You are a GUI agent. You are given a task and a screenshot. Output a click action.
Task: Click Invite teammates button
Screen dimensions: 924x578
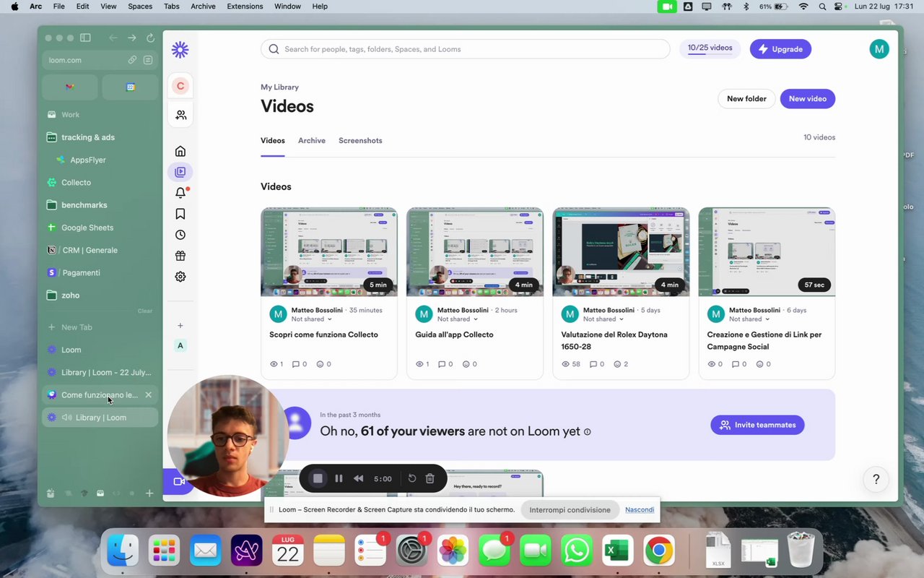(x=757, y=425)
